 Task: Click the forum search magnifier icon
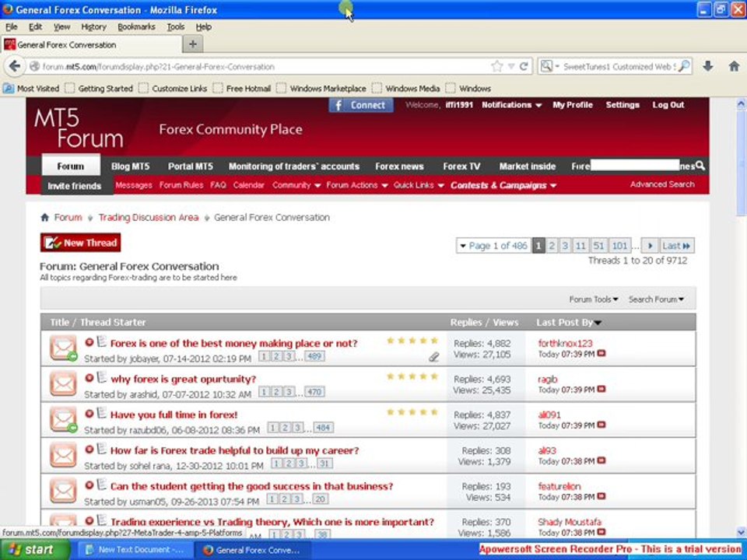coord(700,166)
